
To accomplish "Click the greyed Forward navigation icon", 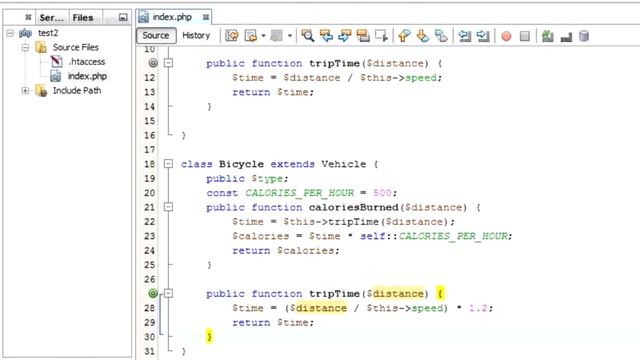I will (x=276, y=36).
